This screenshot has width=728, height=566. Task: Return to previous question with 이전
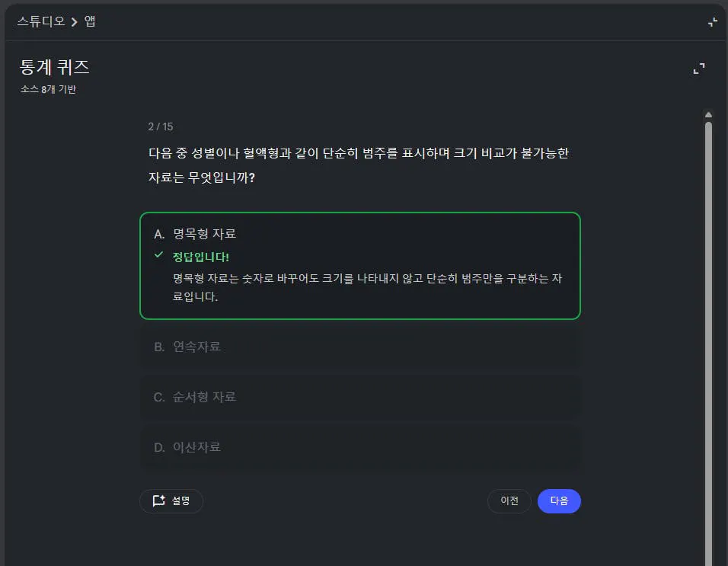509,501
